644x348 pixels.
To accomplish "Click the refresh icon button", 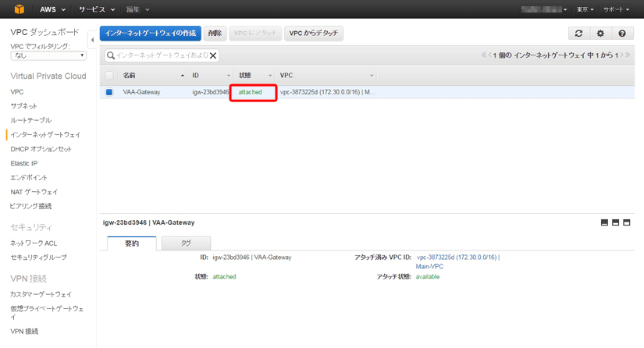I will 578,34.
